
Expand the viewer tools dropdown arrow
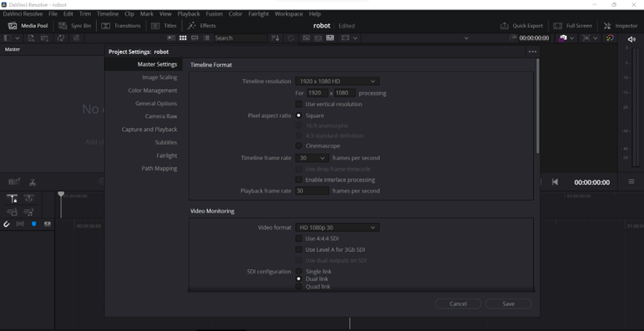(596, 38)
